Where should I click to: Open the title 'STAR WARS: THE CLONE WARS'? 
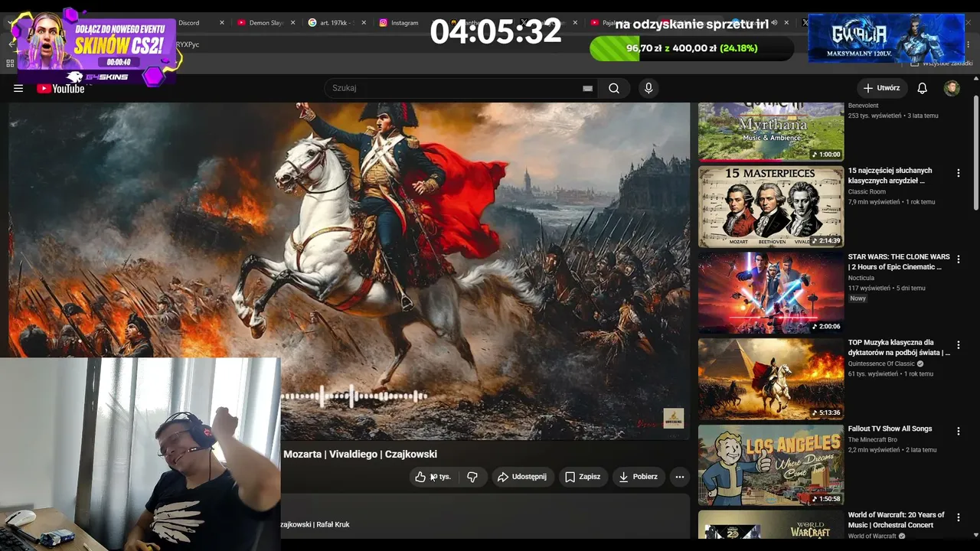tap(899, 262)
